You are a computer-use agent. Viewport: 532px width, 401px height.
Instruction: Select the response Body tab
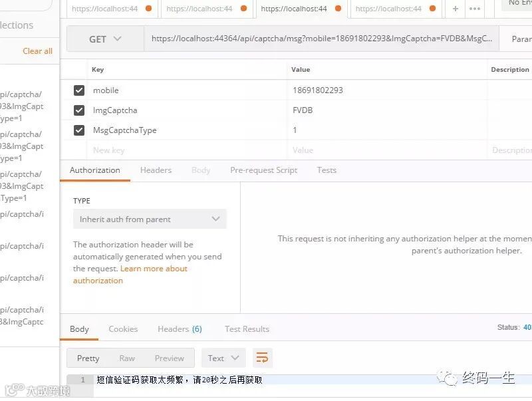pyautogui.click(x=79, y=329)
